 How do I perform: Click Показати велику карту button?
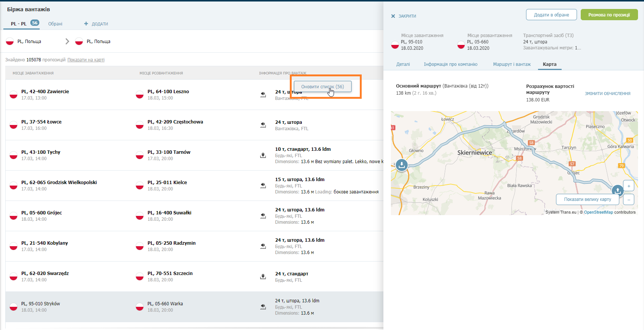pyautogui.click(x=587, y=199)
